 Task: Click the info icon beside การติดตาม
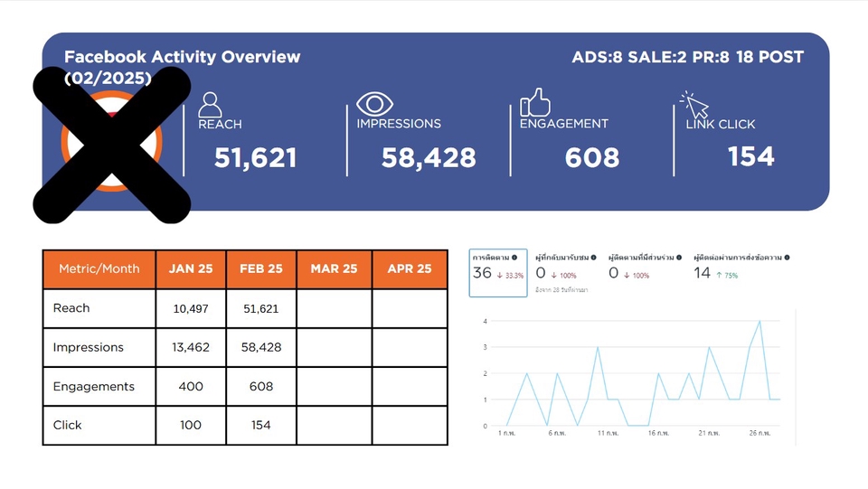pos(514,258)
